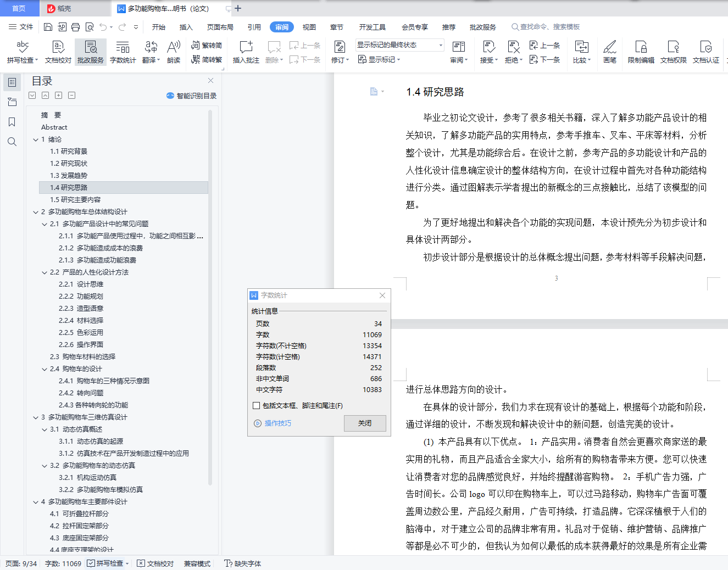Viewport: 728px width, 570px height.
Task: Switch to the 开始 ribbon tab
Action: point(159,27)
